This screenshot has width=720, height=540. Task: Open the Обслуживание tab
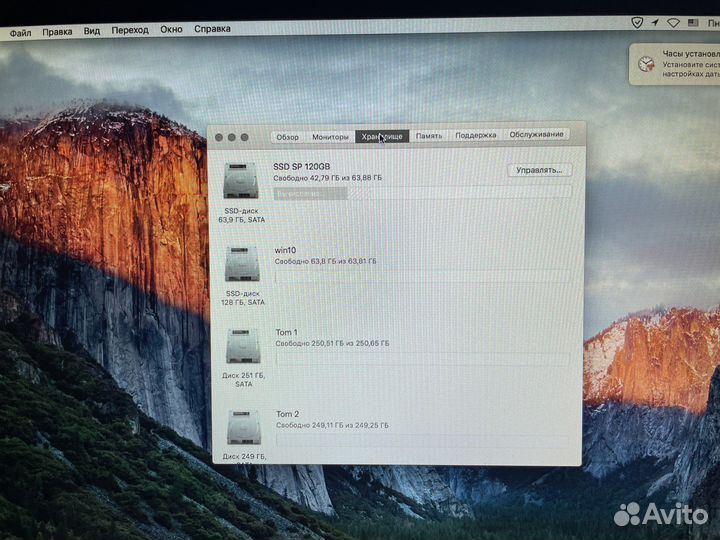point(536,134)
